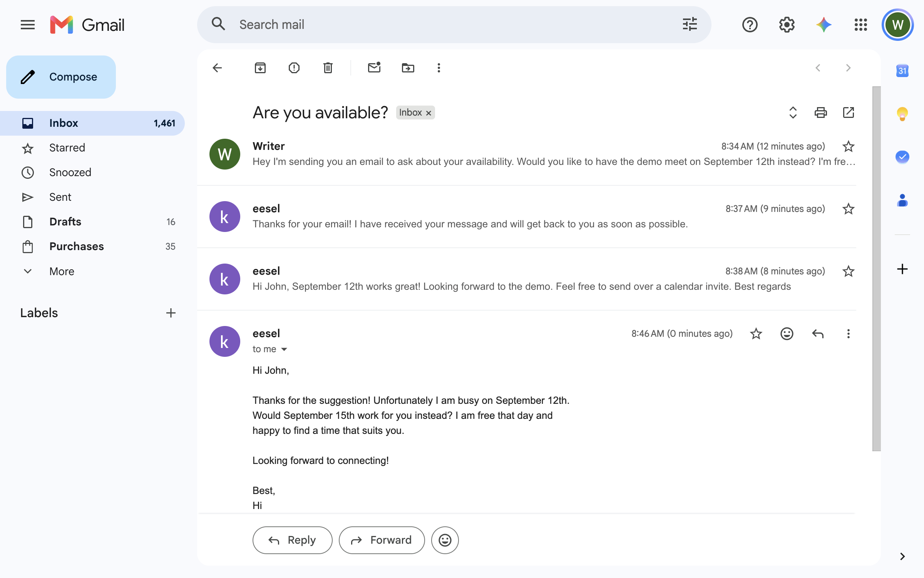924x578 pixels.
Task: Open More menu for 8:46 AM message
Action: pyautogui.click(x=849, y=334)
